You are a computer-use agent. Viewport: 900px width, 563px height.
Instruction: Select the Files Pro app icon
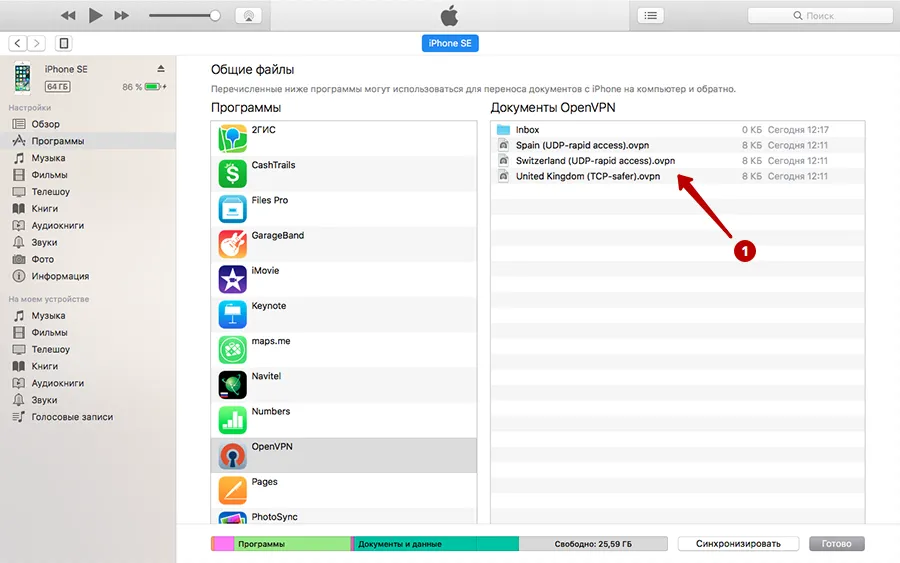coord(232,209)
